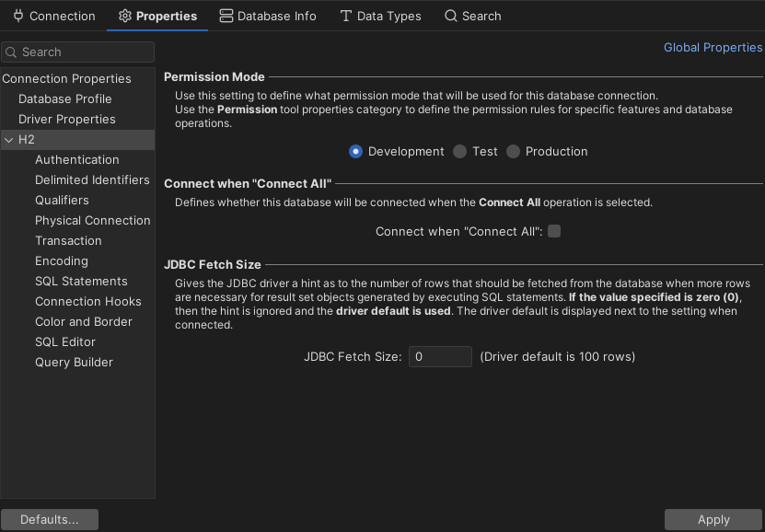
Task: Select the Production permission mode
Action: [x=513, y=151]
